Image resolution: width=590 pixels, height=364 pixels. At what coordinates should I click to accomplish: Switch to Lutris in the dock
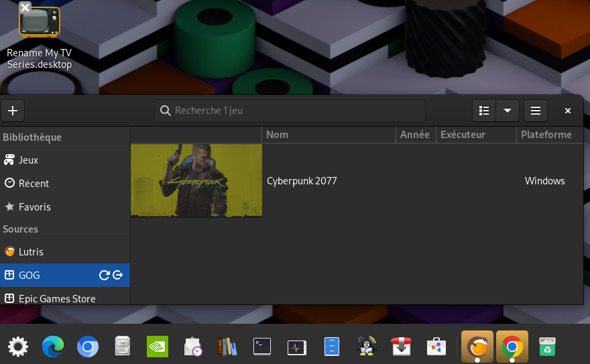pos(477,347)
